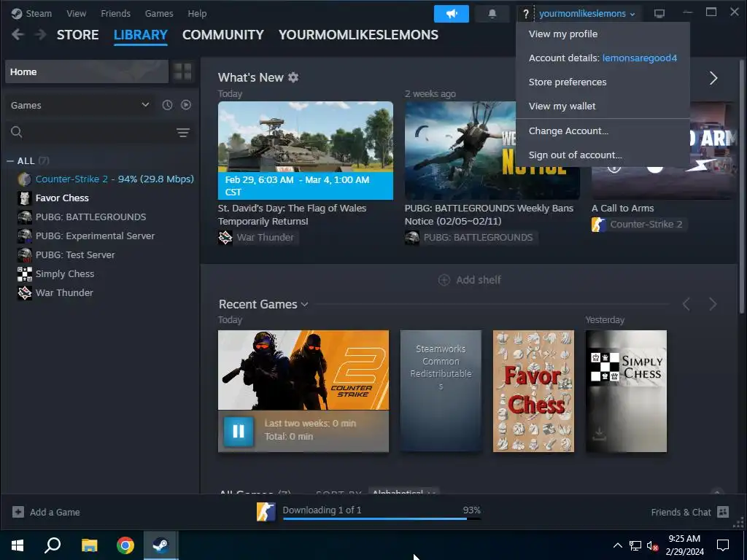Open the Steam menu
This screenshot has height=560, width=747.
[32, 13]
